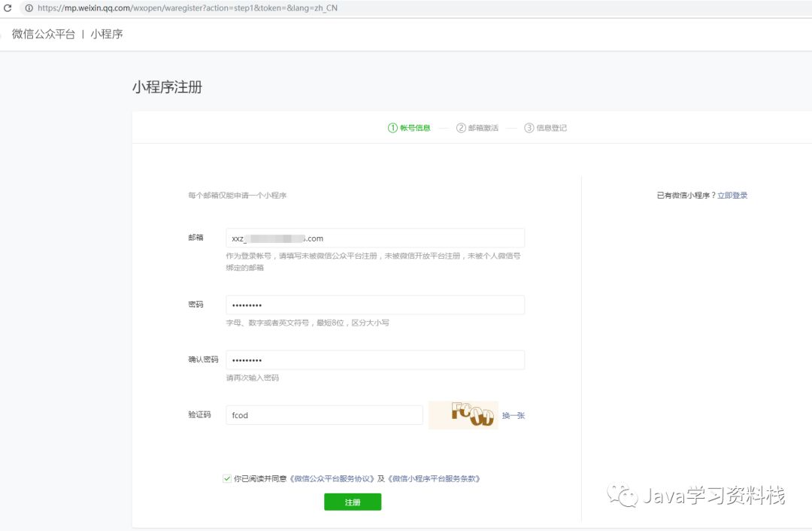Screen dimensions: 812x531
Task: Click the captcha image
Action: 463,415
